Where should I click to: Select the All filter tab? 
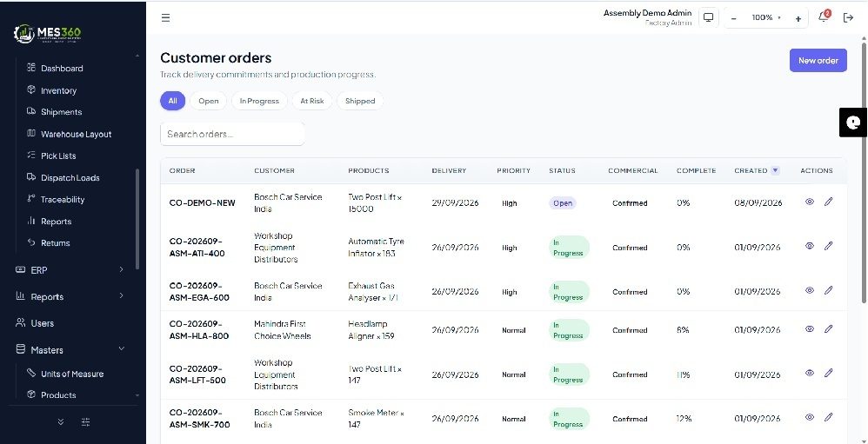click(x=173, y=101)
